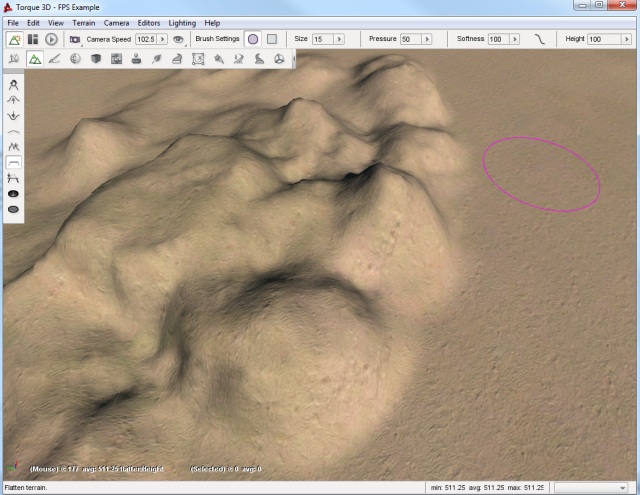Select the Lower Height terrain tool
Viewport: 640px width, 495px height.
click(14, 116)
